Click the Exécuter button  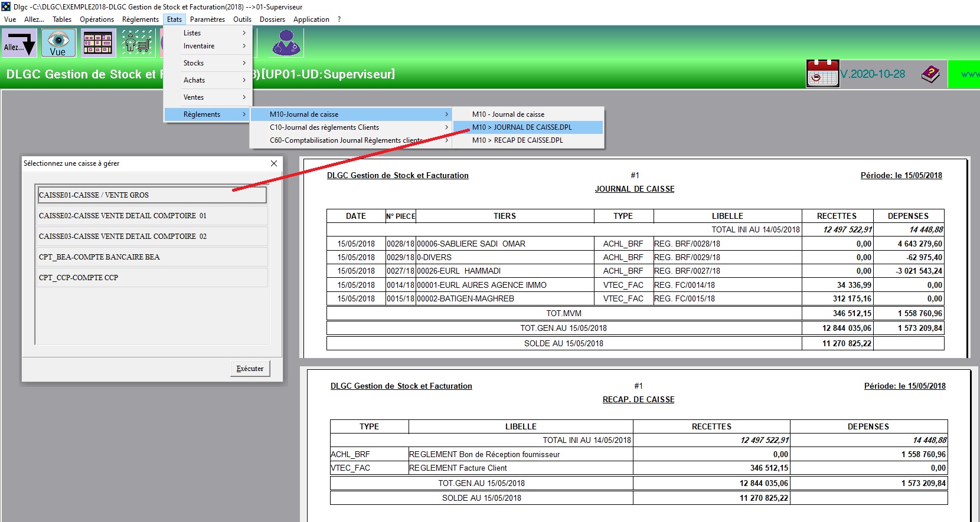pos(250,369)
